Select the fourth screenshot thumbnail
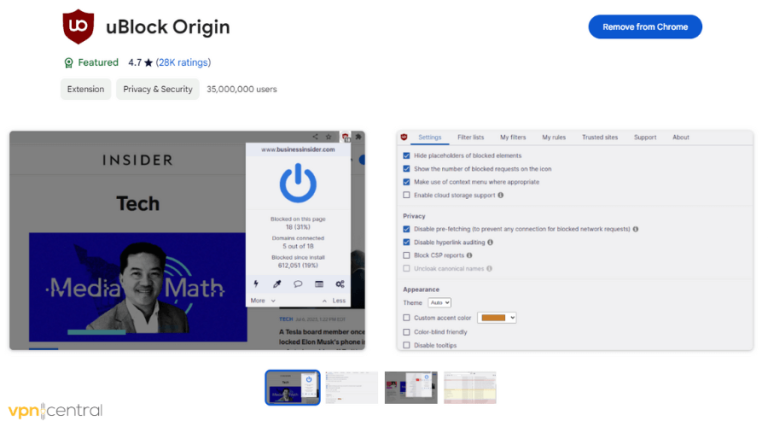768x427 pixels. pos(470,388)
